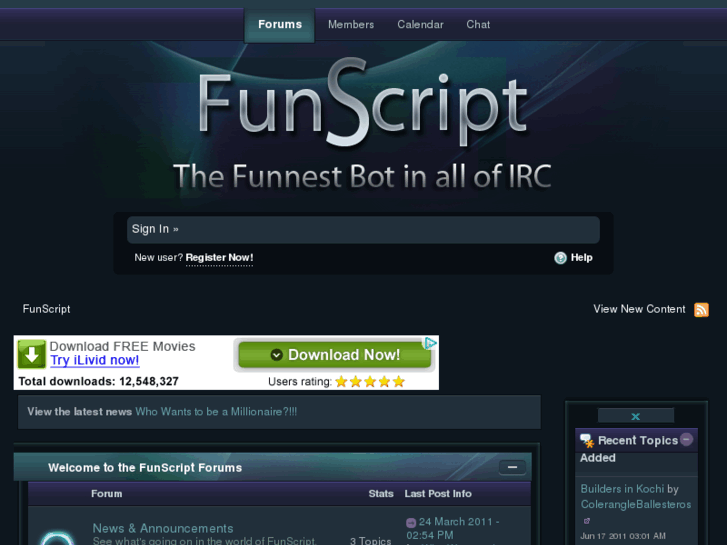Open the Help link text
727x545 pixels.
coord(581,257)
